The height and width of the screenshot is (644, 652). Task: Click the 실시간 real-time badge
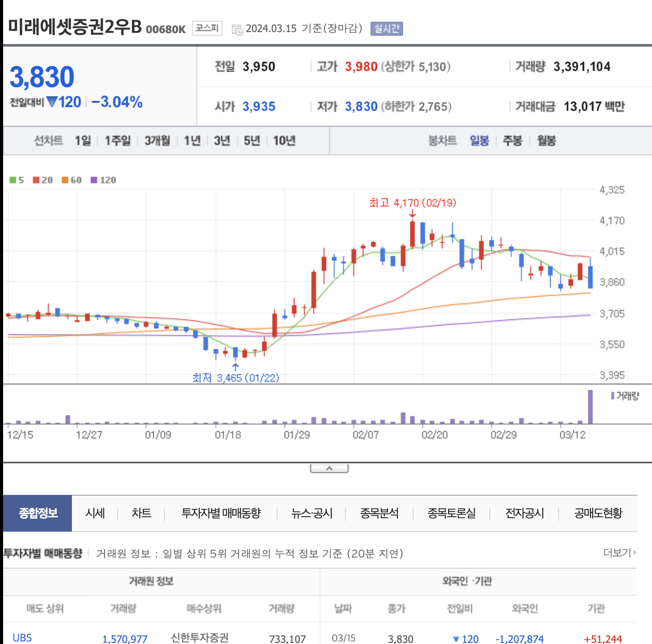tap(387, 28)
